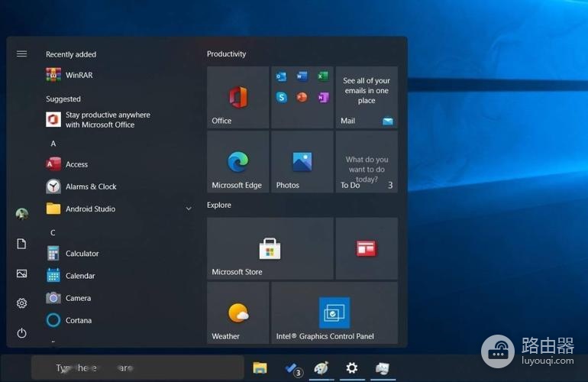Open Pictures from Start sidebar
This screenshot has width=588, height=382.
[21, 274]
